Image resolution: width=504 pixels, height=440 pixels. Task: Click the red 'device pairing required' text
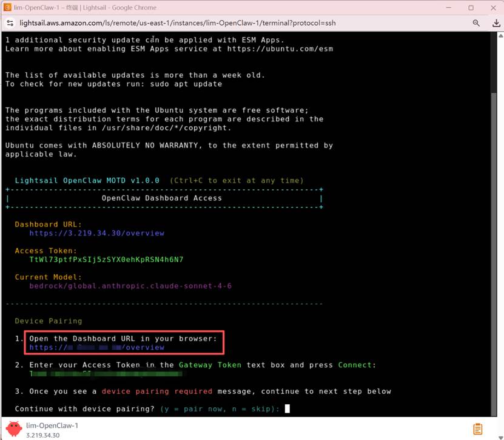[x=157, y=391]
